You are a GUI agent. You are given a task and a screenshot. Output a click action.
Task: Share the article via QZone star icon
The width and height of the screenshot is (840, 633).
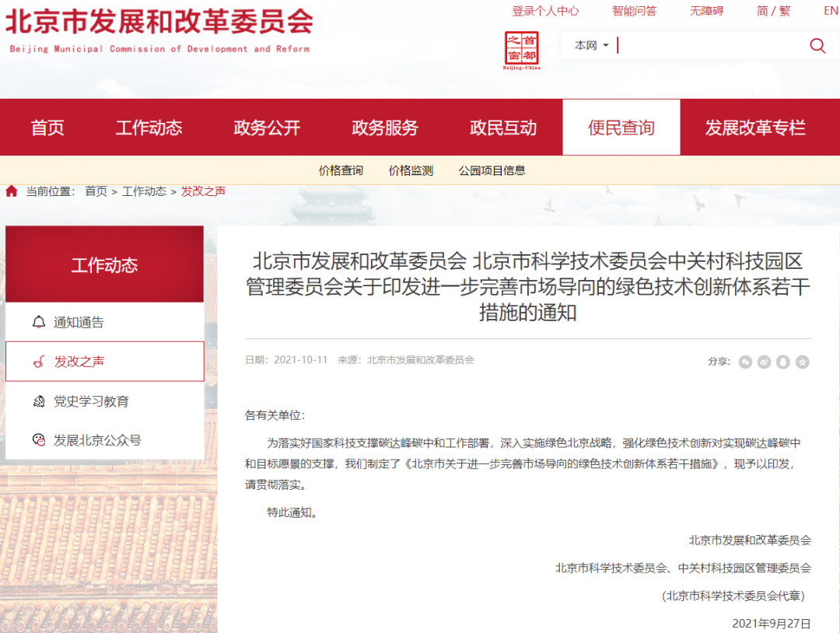pos(802,362)
